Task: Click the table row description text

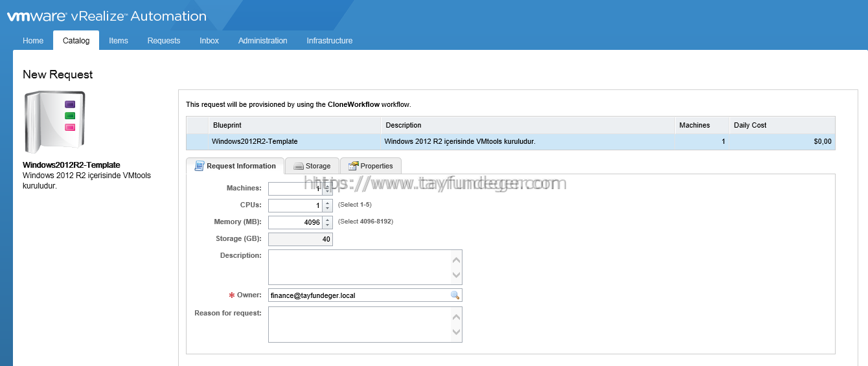Action: (x=460, y=141)
